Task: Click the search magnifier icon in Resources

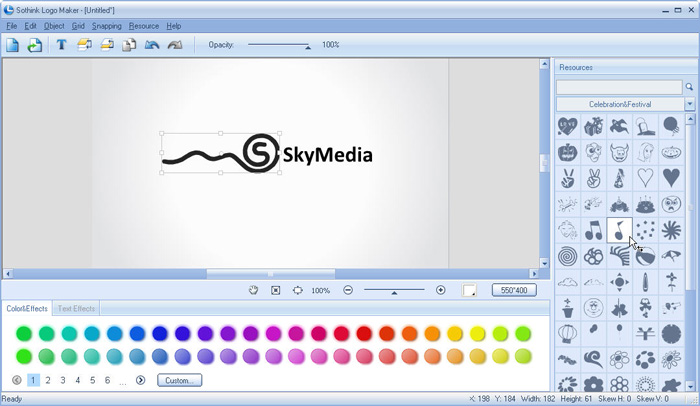Action: 689,87
